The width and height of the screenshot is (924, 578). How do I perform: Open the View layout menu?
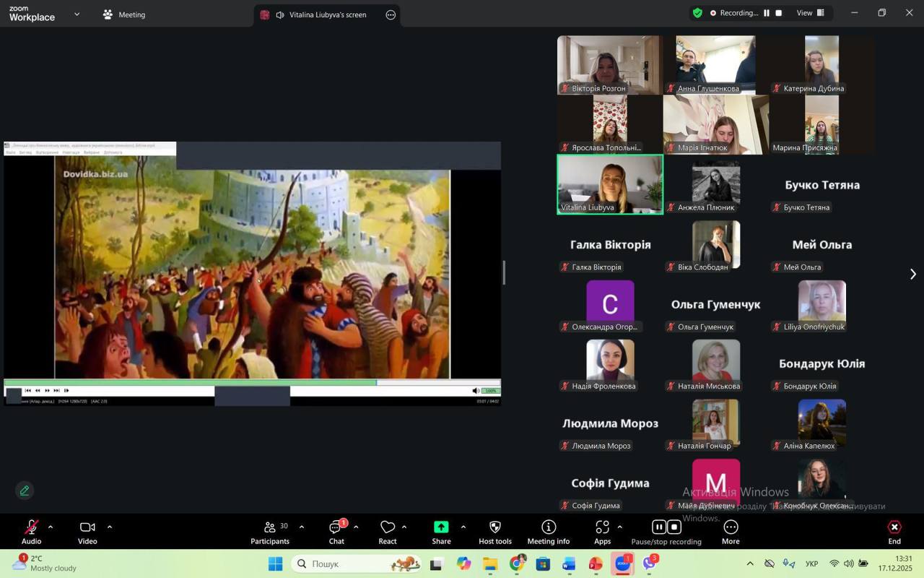(810, 13)
